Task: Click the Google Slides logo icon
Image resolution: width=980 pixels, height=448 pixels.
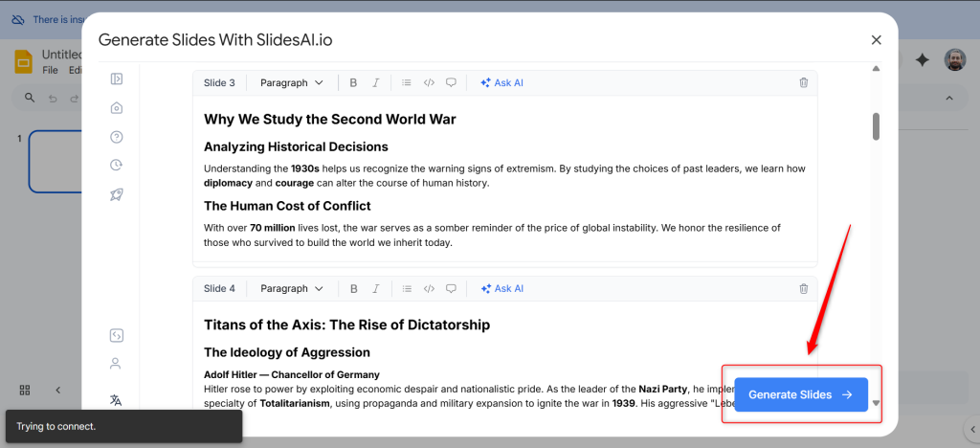Action: [24, 62]
